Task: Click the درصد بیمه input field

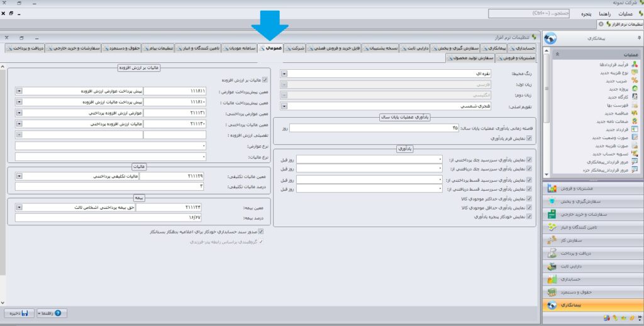Action: point(108,218)
